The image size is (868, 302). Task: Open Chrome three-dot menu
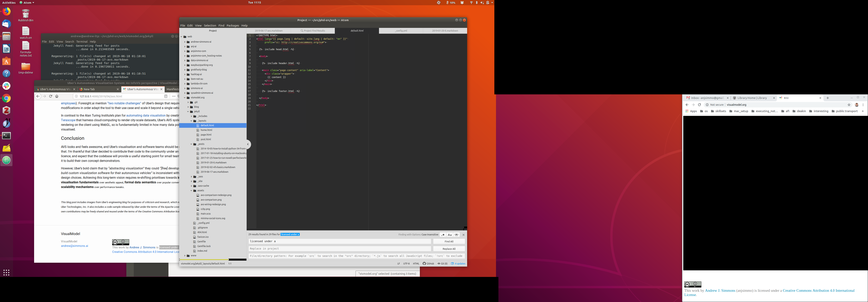863,105
